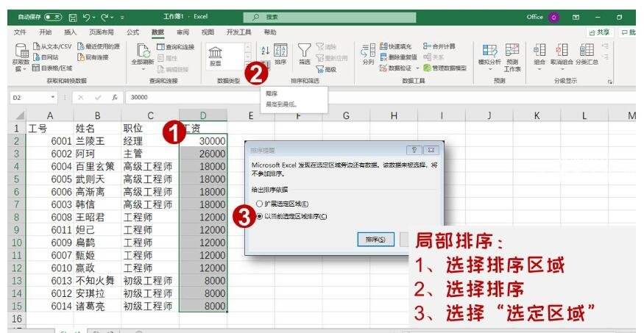Click the 组合 group icon
The height and width of the screenshot is (333, 644).
click(x=539, y=51)
